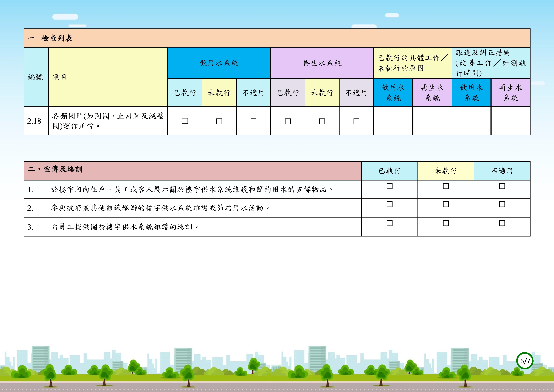554x392 pixels.
Task: Check 飲用水系統 未執行 box for item 2.18
Action: [x=219, y=121]
